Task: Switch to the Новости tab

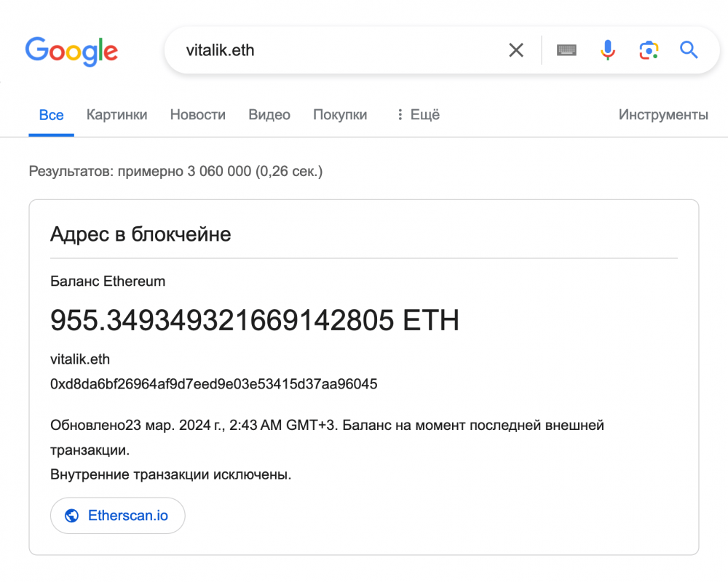Action: click(x=198, y=115)
